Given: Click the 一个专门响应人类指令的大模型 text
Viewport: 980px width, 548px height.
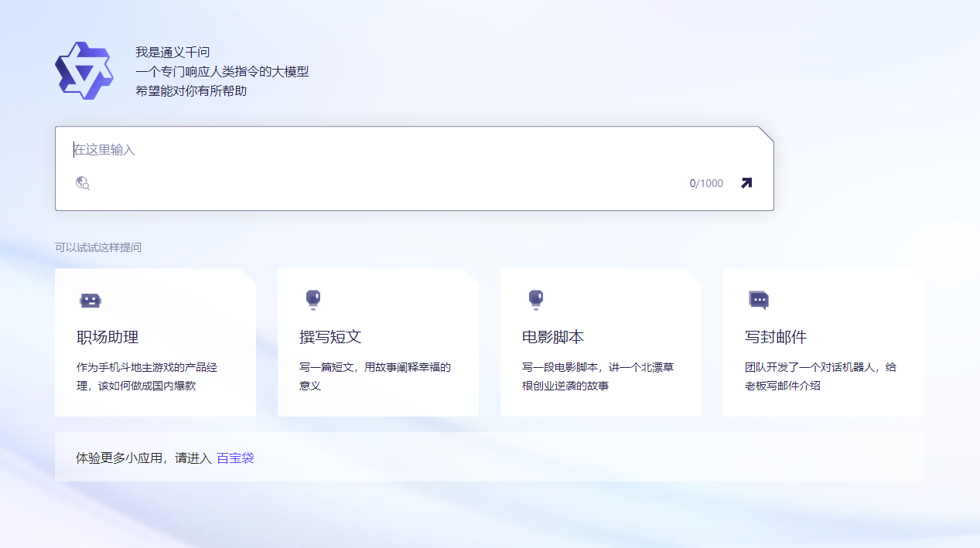Looking at the screenshot, I should (222, 72).
